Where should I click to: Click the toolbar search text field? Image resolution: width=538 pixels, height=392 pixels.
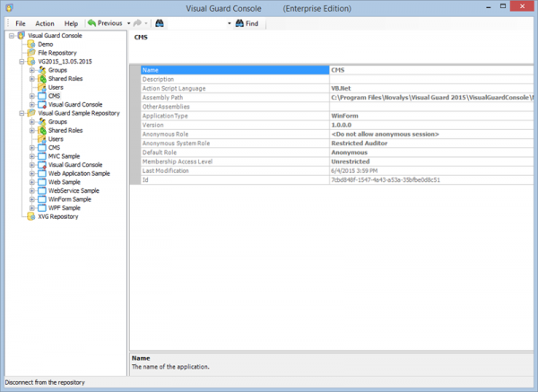pos(197,23)
